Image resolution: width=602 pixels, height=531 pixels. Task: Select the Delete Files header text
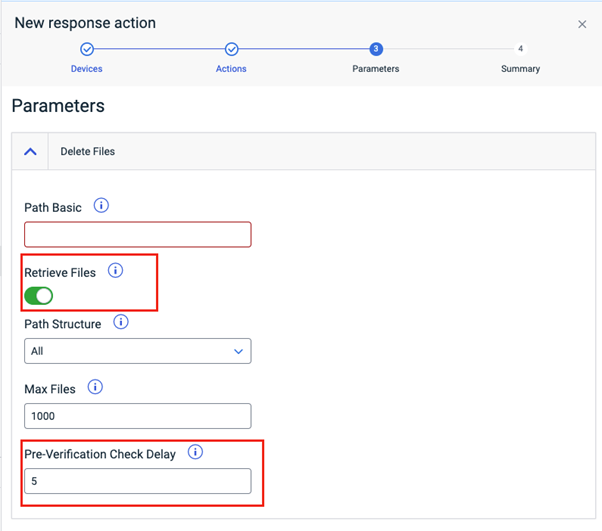88,151
